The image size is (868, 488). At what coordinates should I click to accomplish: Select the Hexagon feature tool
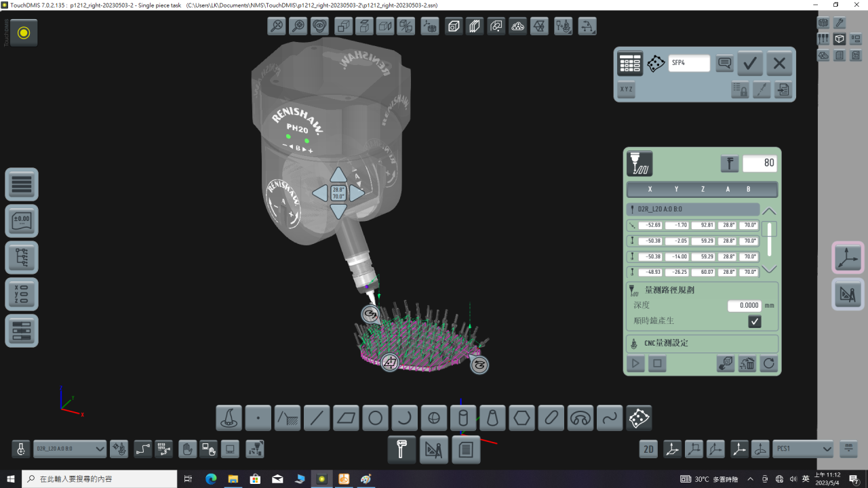(521, 418)
